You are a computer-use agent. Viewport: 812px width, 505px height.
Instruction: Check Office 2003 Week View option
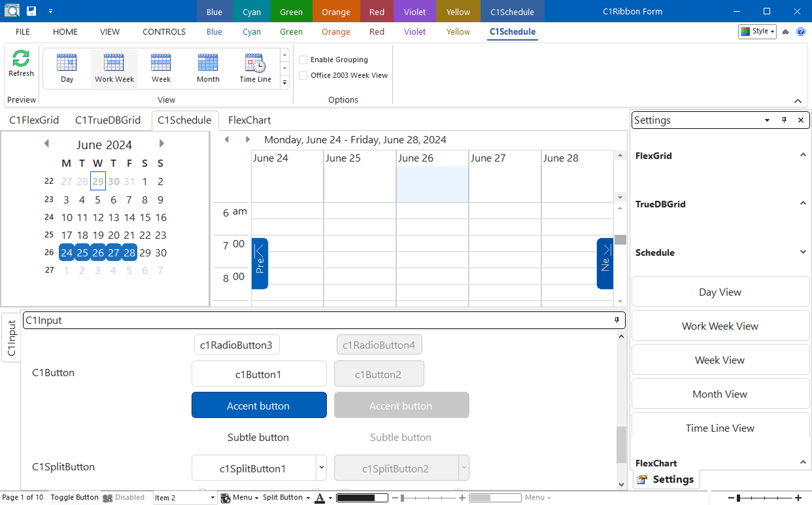pos(303,76)
